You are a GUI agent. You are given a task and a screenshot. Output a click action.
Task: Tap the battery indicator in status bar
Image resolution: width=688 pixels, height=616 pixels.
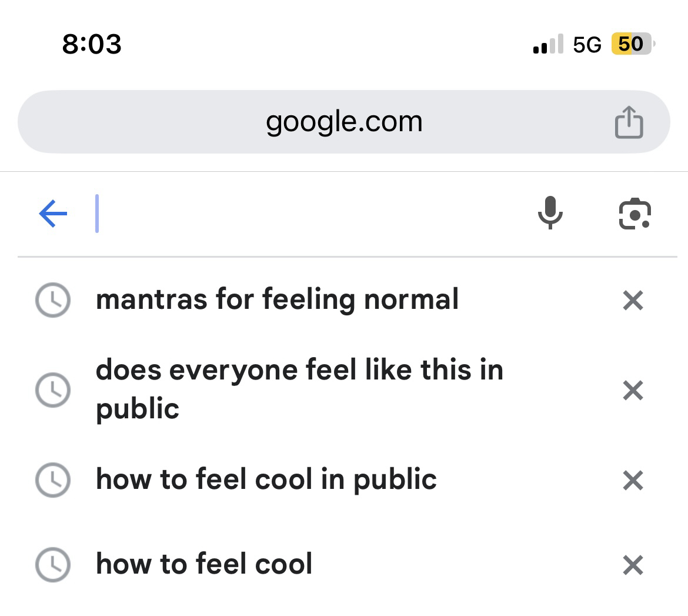[632, 44]
